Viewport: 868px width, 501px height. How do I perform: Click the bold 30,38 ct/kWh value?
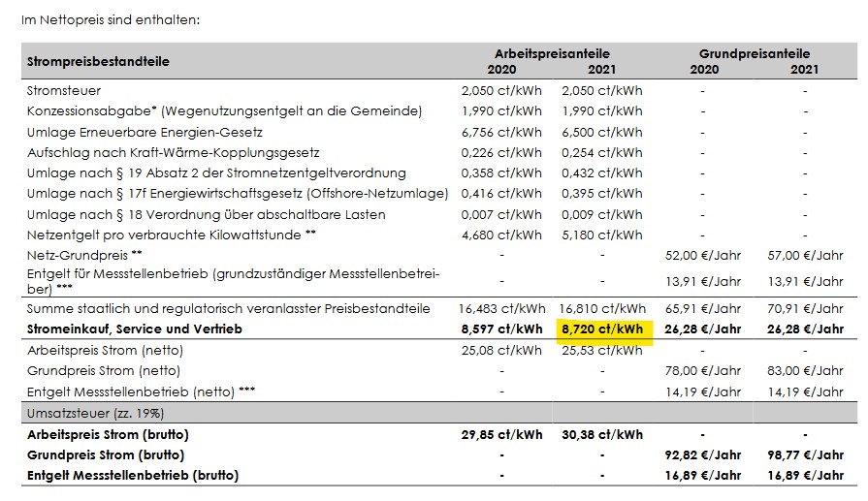click(x=601, y=434)
